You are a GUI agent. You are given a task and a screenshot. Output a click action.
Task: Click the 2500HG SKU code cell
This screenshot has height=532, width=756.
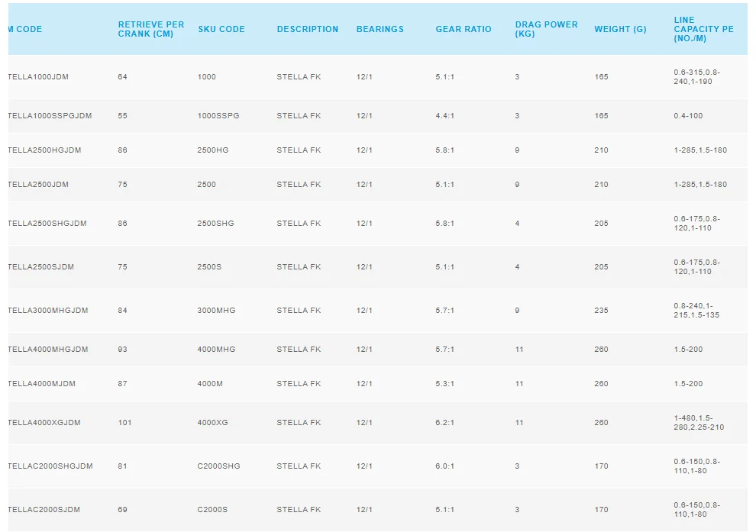pyautogui.click(x=213, y=150)
